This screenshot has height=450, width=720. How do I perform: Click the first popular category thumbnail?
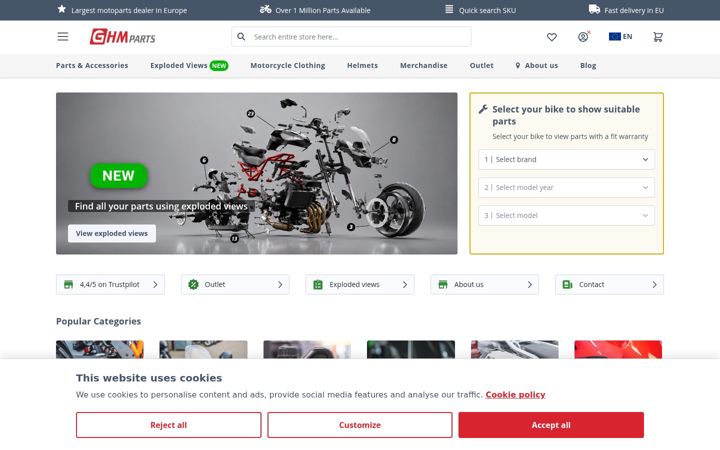pos(100,349)
